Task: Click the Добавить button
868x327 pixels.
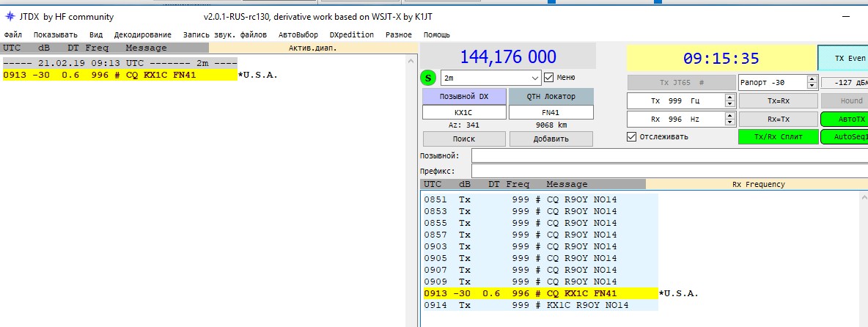Action: (551, 139)
